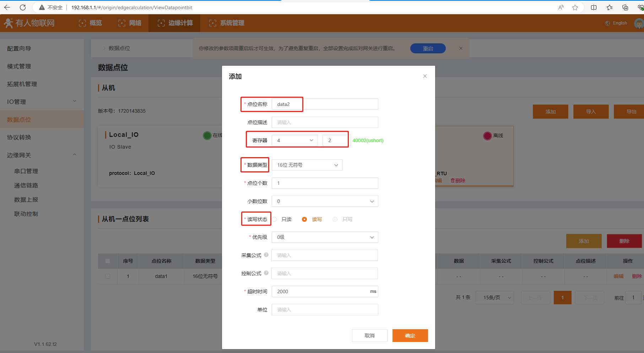The width and height of the screenshot is (644, 353).
Task: Cancel the dialog with 取消
Action: pos(370,336)
